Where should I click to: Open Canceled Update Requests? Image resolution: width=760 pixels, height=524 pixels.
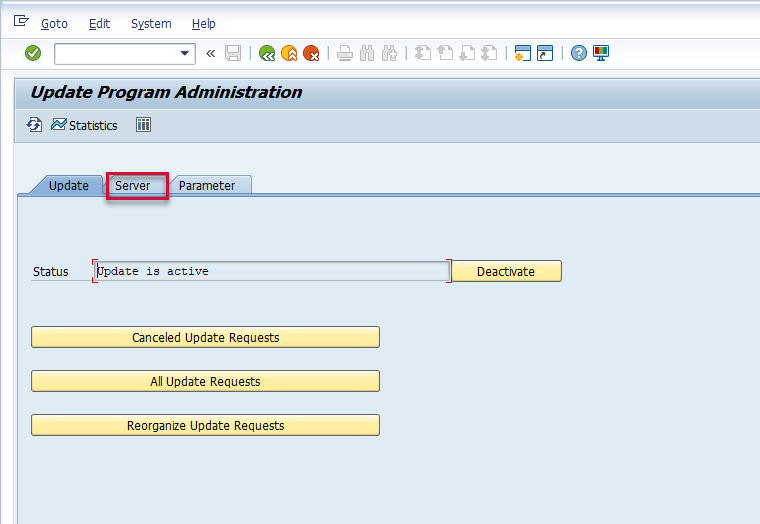[205, 337]
